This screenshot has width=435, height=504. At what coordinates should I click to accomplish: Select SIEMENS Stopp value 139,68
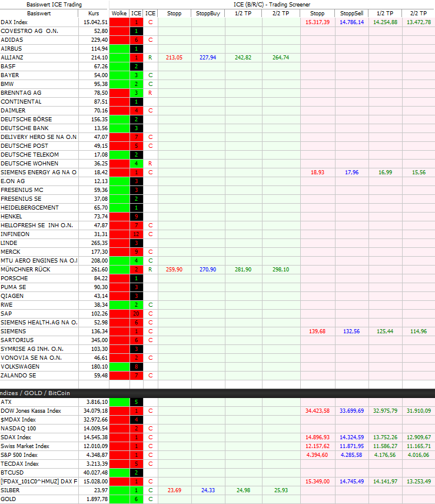pos(317,331)
